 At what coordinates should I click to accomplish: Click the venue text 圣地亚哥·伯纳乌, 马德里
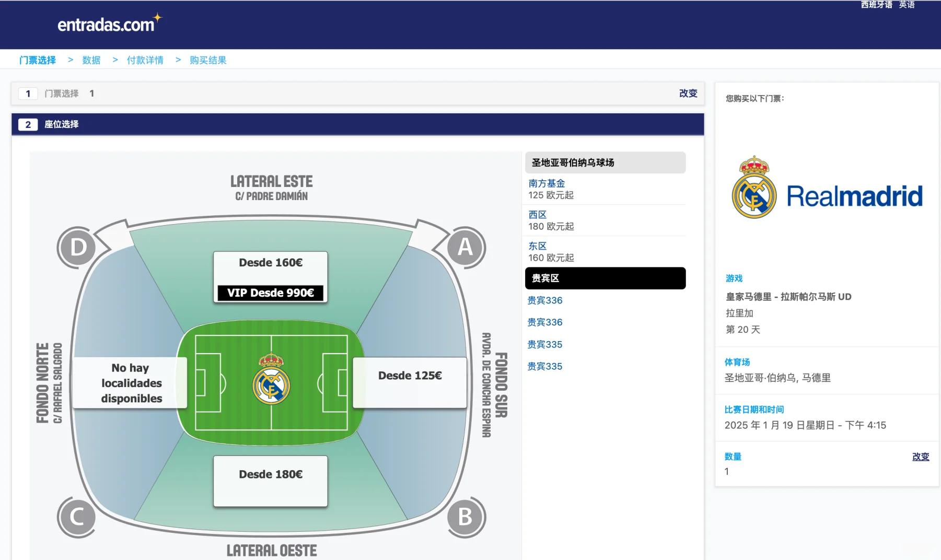tap(777, 378)
